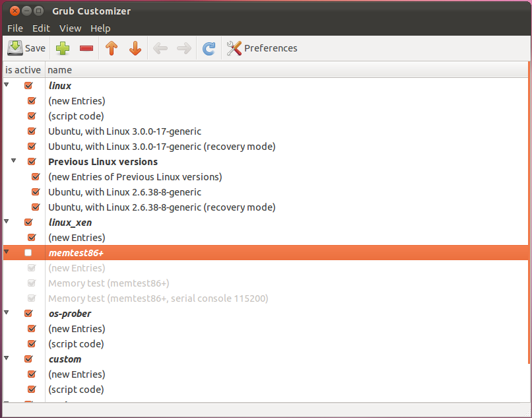Uncheck the linux script checkbox
The width and height of the screenshot is (532, 418).
[28, 85]
